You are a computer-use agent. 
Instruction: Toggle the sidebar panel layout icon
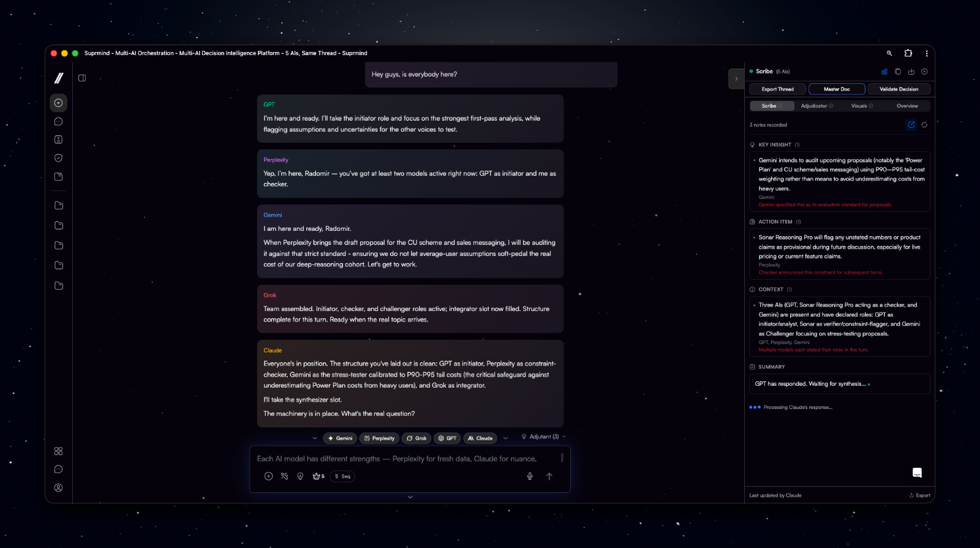(x=82, y=78)
